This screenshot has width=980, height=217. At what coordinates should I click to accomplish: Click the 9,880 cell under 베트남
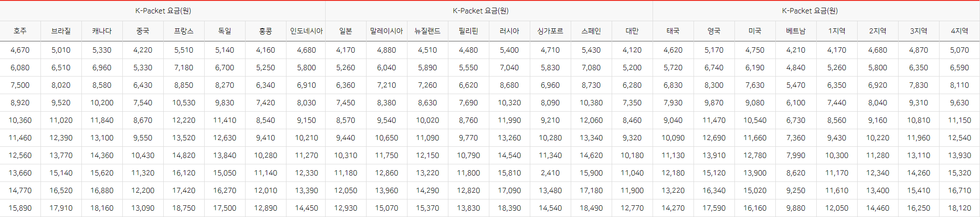(796, 208)
